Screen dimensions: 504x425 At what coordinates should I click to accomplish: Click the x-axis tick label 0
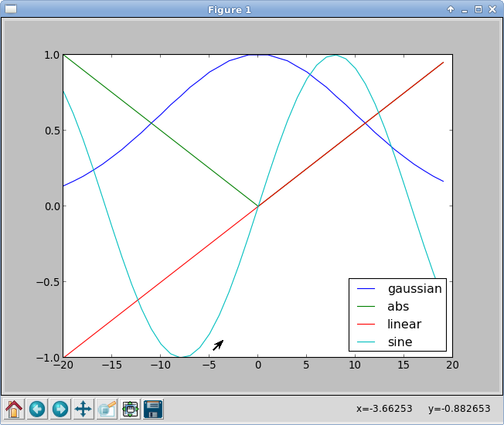[x=257, y=365]
